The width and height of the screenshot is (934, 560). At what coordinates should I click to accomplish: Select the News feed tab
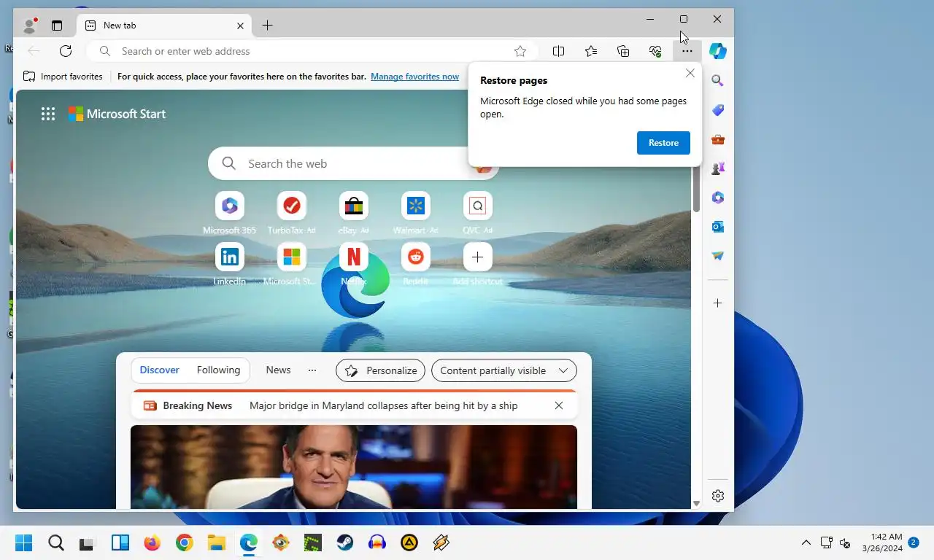(x=278, y=370)
